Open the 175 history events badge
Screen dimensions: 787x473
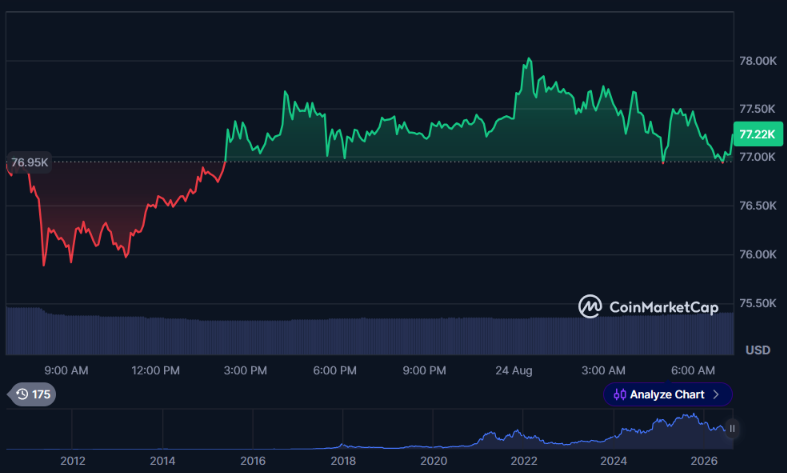click(32, 395)
